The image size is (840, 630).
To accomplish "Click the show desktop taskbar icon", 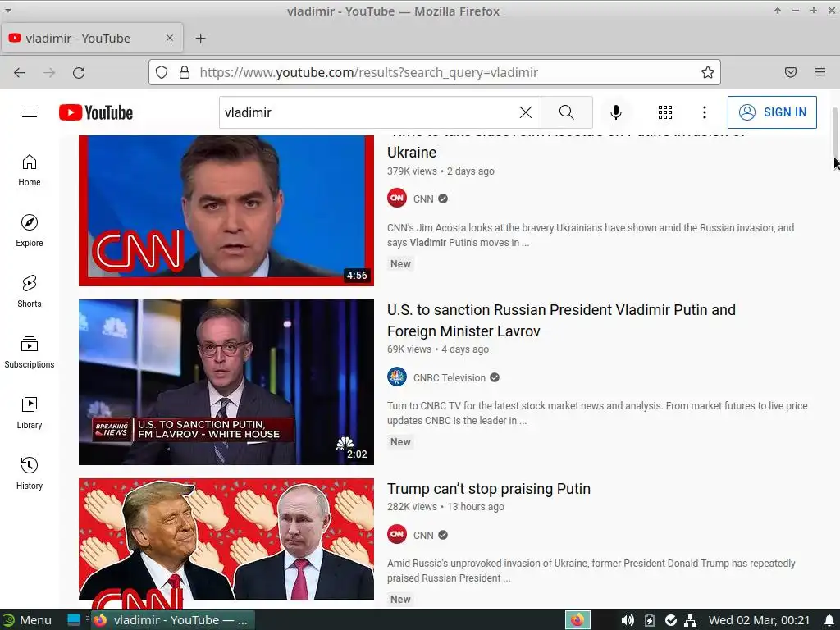I will point(74,620).
